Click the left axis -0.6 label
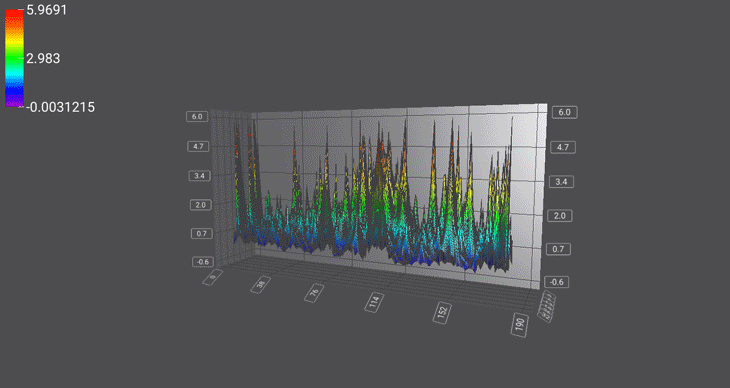The width and height of the screenshot is (730, 388). pos(203,261)
